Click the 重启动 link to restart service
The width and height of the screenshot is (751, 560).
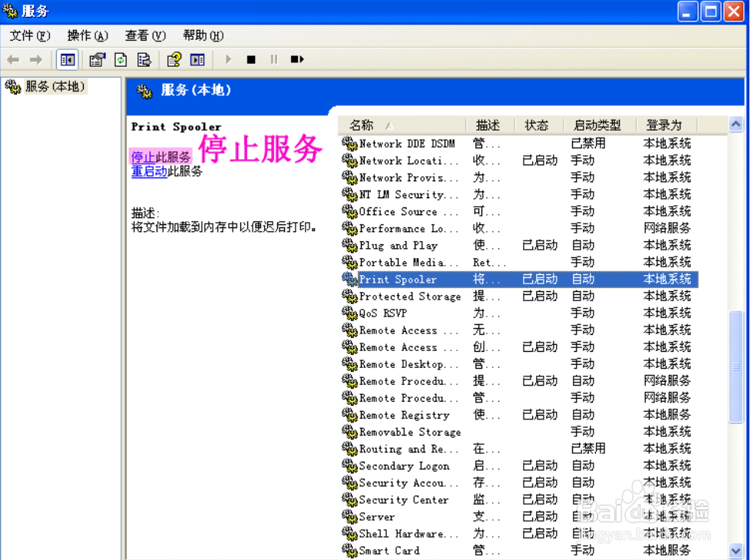pyautogui.click(x=149, y=171)
